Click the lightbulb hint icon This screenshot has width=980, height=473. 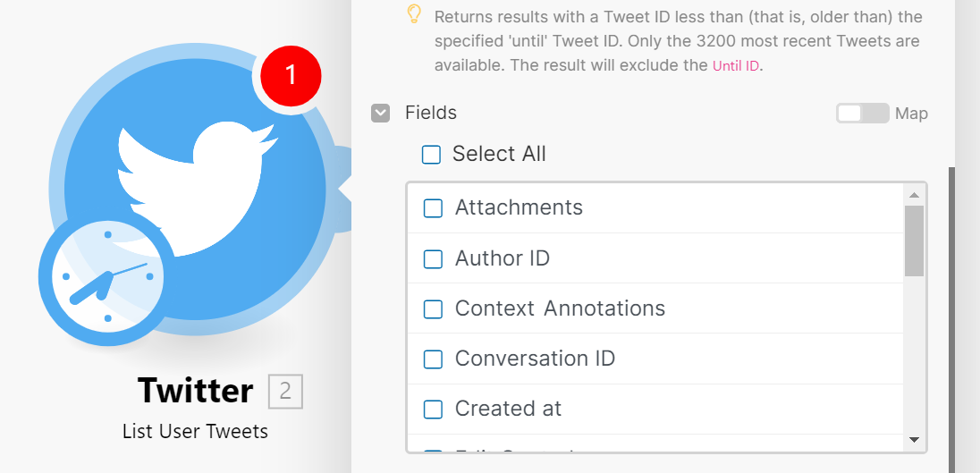tap(413, 14)
